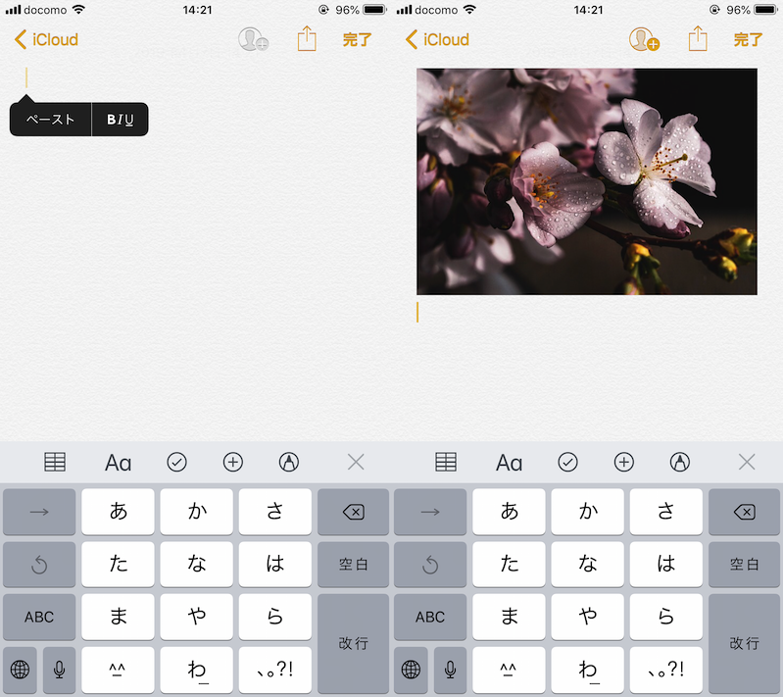
Task: Add a checklist in the note with photo
Action: click(x=567, y=463)
